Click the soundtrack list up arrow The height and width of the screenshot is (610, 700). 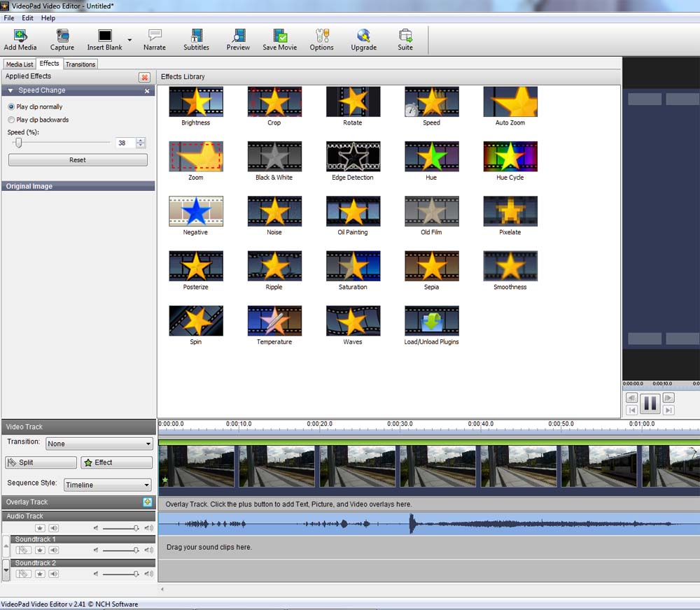[x=6, y=546]
